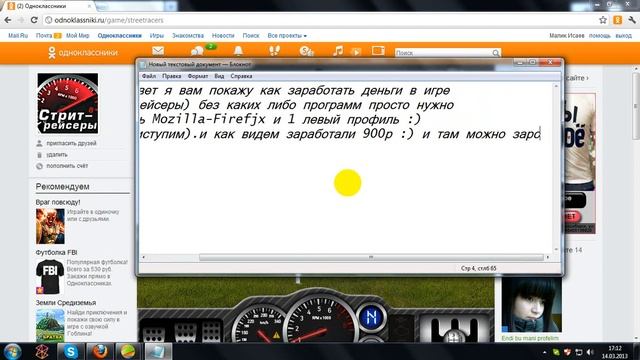The image size is (640, 360).
Task: Open Notifications bell icon
Action: tap(238, 51)
